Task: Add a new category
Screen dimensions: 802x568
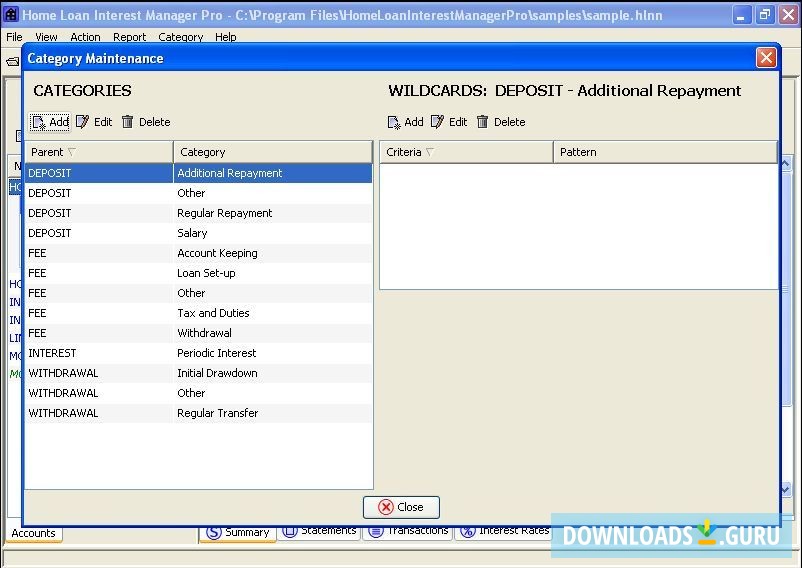Action: point(50,122)
